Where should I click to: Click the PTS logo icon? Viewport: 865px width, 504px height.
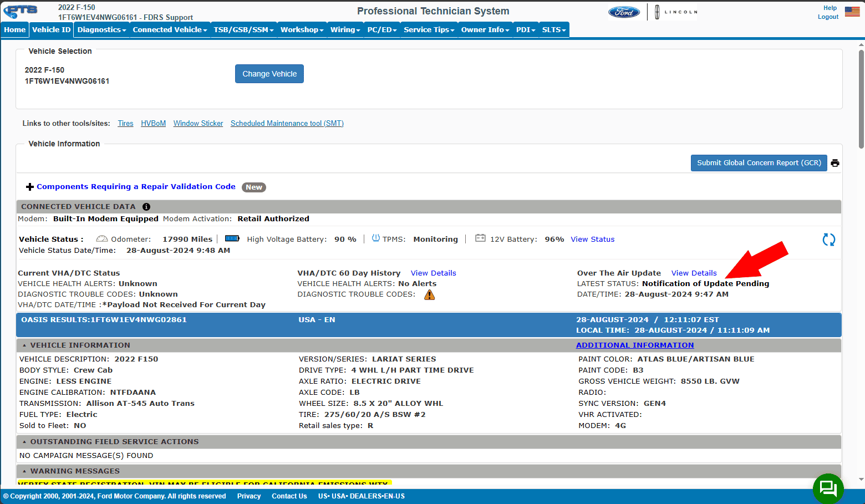click(21, 11)
